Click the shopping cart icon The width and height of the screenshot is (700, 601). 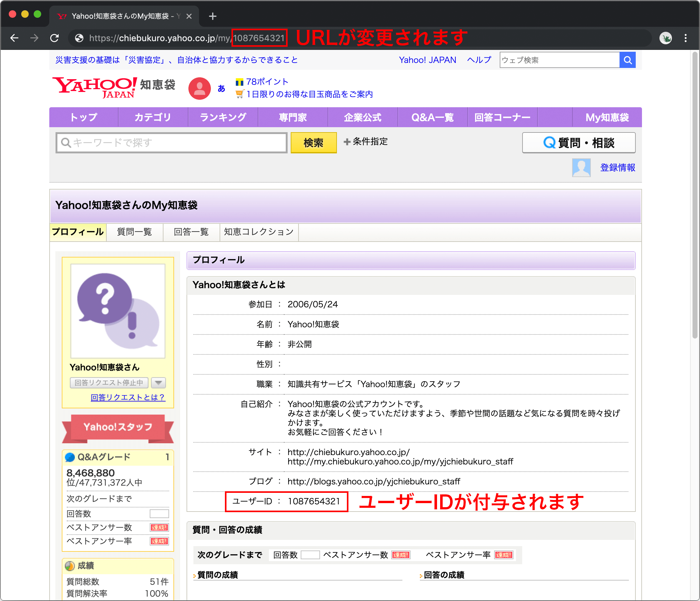point(239,94)
